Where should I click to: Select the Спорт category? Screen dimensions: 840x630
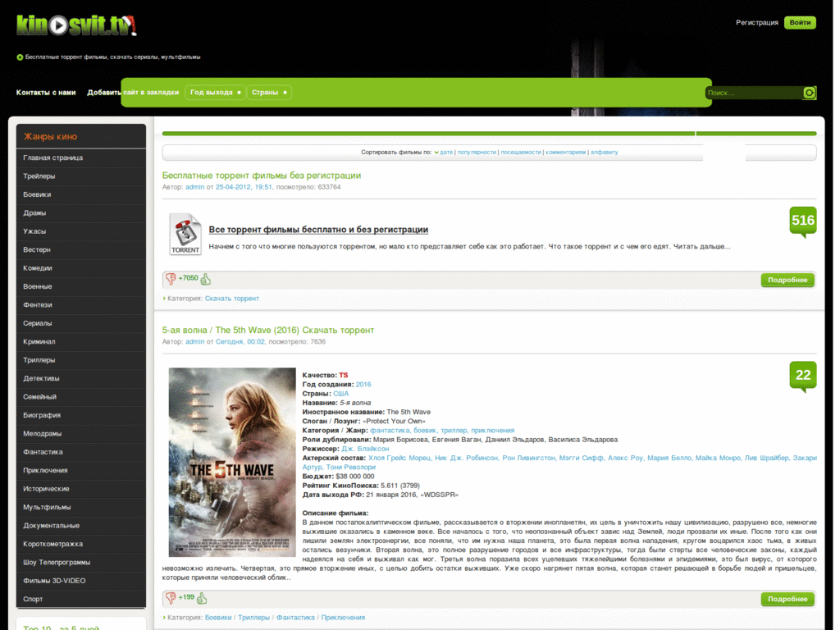pyautogui.click(x=81, y=599)
